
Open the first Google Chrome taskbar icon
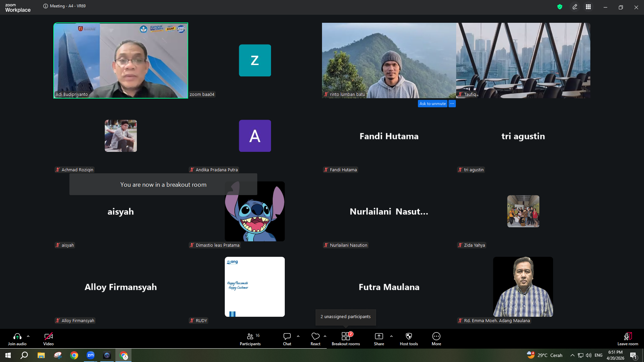point(74,355)
